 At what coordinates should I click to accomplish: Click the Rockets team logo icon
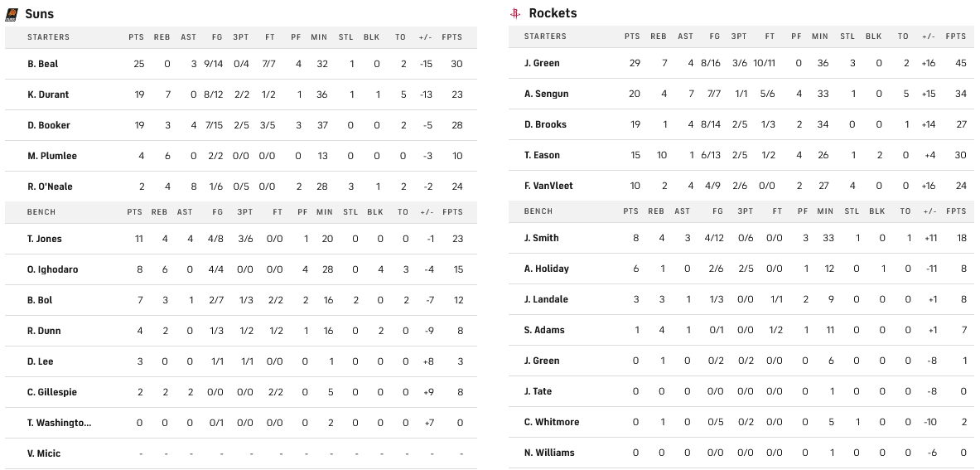click(515, 13)
